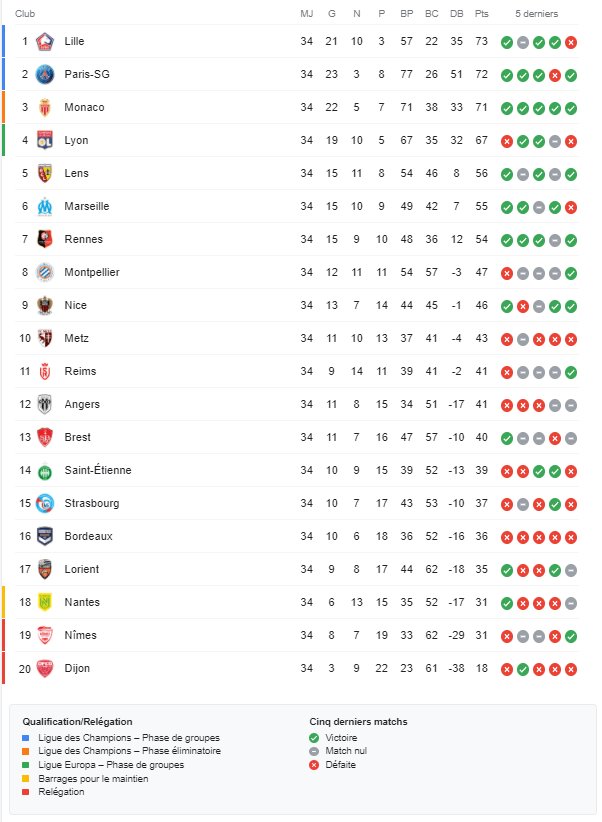Open the Strasbourg club logo

tap(45, 504)
